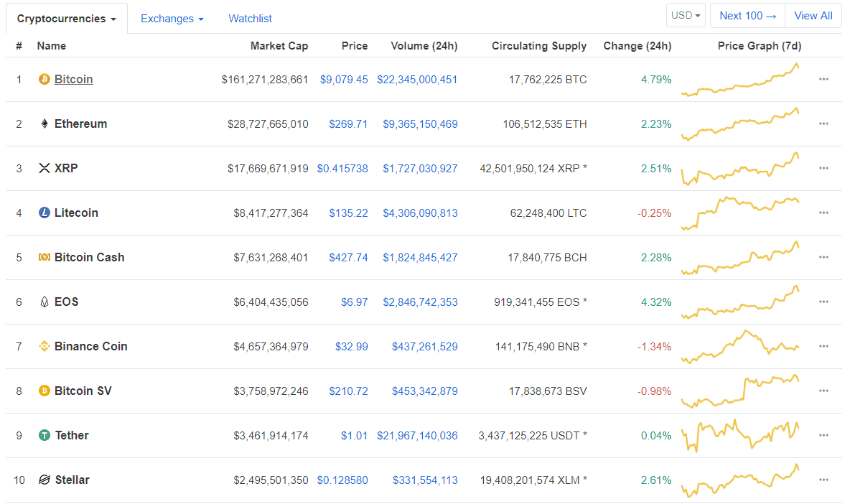This screenshot has width=850, height=504.
Task: Open the EOS name link
Action: point(67,302)
